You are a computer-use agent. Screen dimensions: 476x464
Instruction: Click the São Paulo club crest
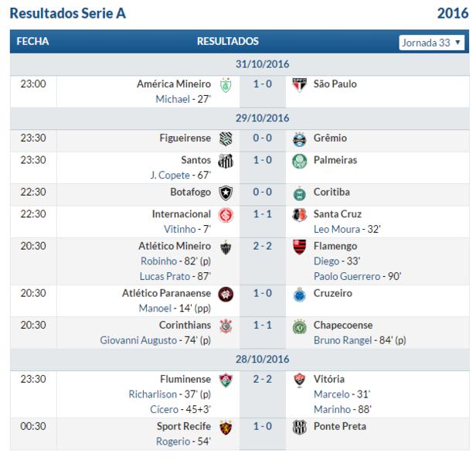click(299, 85)
